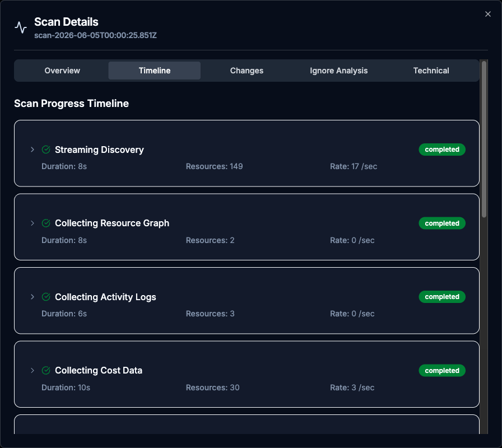Click the Collecting Resource Graph title
Screen dimensions: 502x448
click(112, 223)
